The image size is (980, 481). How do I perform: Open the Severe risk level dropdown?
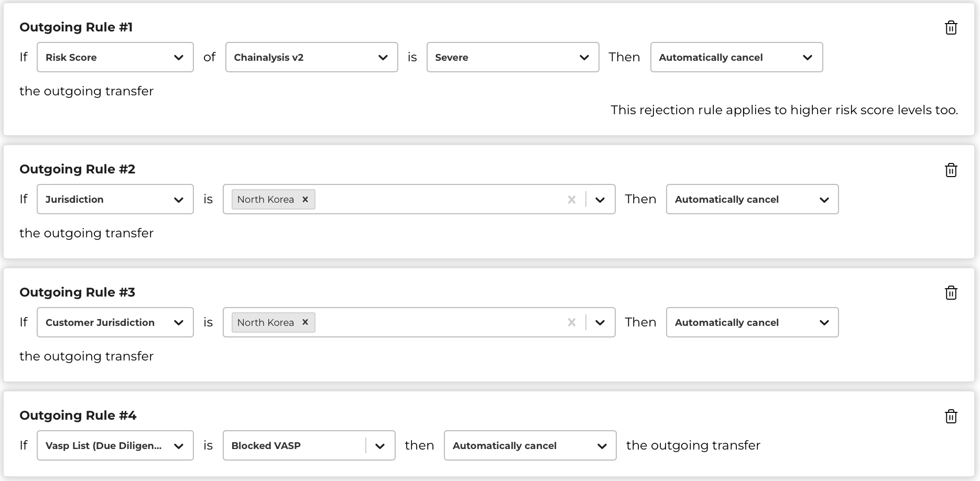click(513, 57)
